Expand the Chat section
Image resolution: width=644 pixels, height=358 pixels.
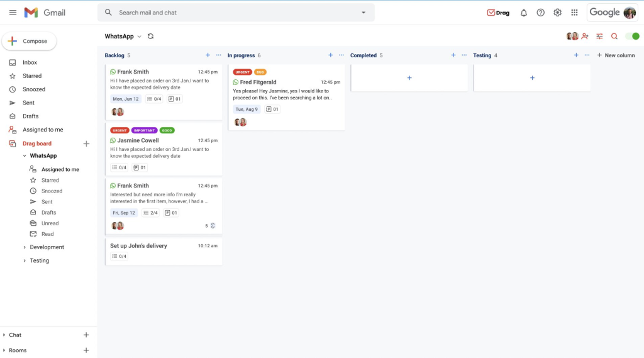point(4,335)
